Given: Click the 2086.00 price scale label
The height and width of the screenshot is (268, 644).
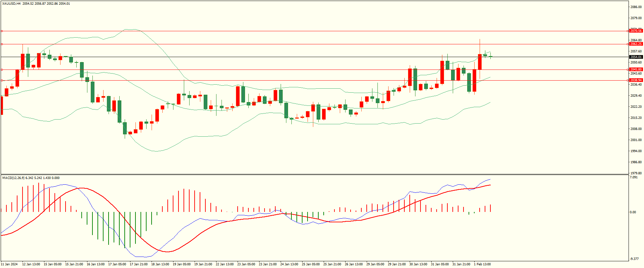Looking at the screenshot, I should point(636,7).
